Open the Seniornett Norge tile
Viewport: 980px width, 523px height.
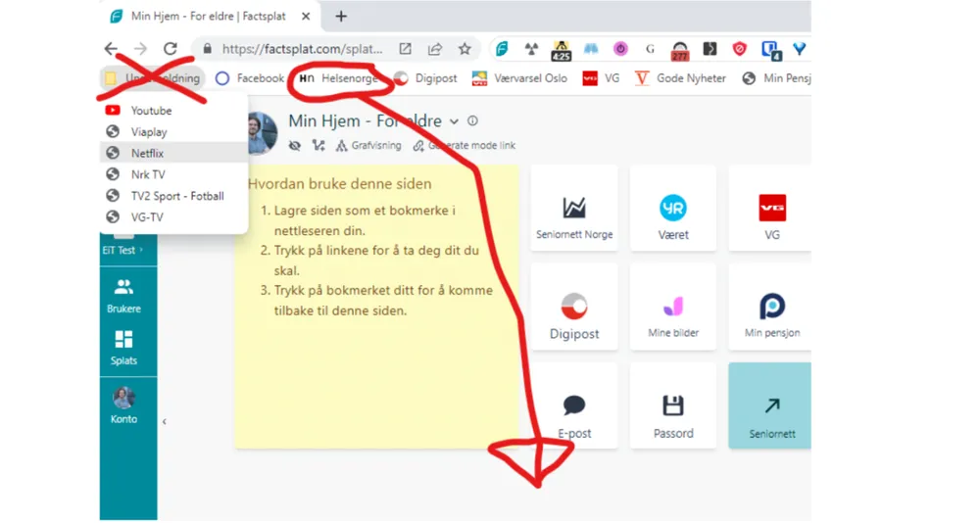pyautogui.click(x=573, y=215)
